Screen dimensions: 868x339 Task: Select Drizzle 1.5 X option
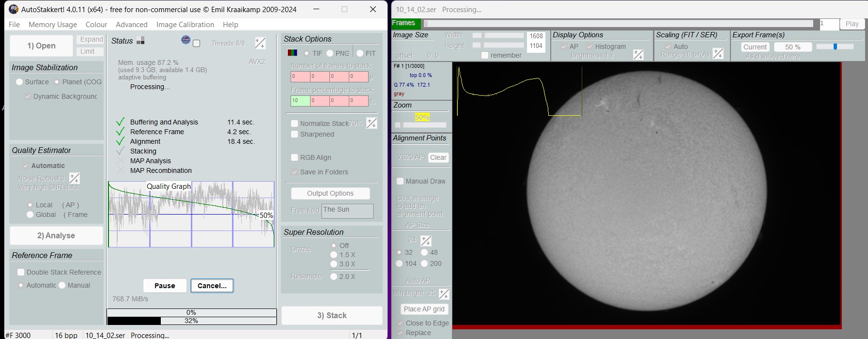coord(334,255)
